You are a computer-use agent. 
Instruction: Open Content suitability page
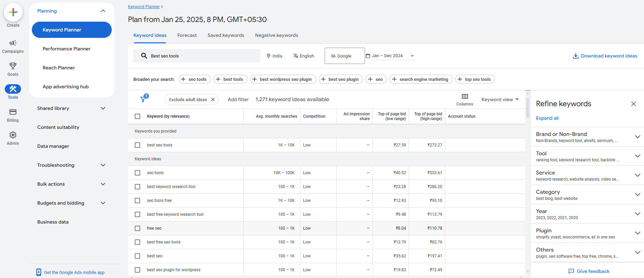point(58,127)
